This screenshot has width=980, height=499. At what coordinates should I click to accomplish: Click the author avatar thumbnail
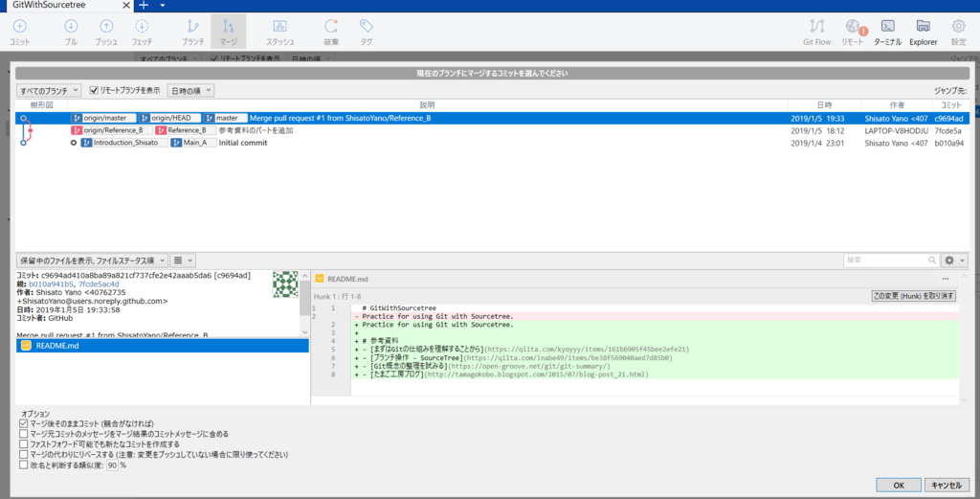click(x=285, y=284)
